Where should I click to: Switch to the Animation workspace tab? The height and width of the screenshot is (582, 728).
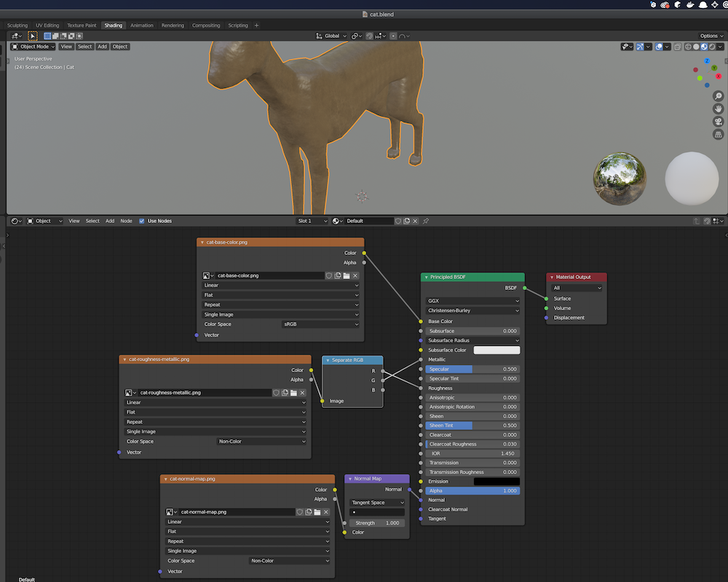pyautogui.click(x=142, y=25)
